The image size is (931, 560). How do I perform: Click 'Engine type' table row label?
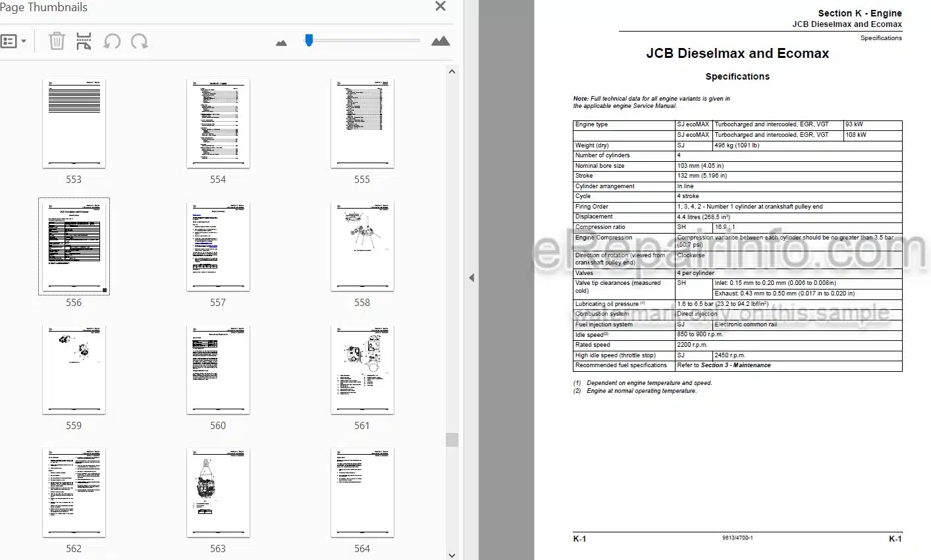[x=591, y=124]
